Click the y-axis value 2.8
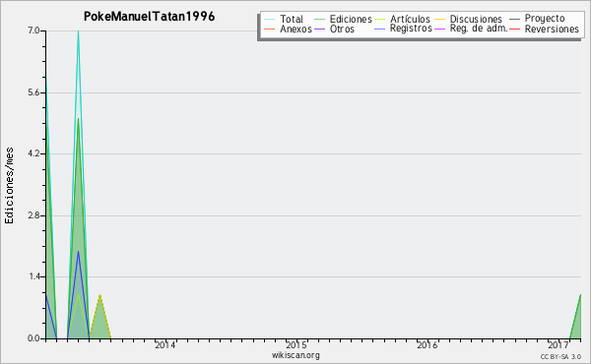591x364 pixels. click(x=33, y=215)
